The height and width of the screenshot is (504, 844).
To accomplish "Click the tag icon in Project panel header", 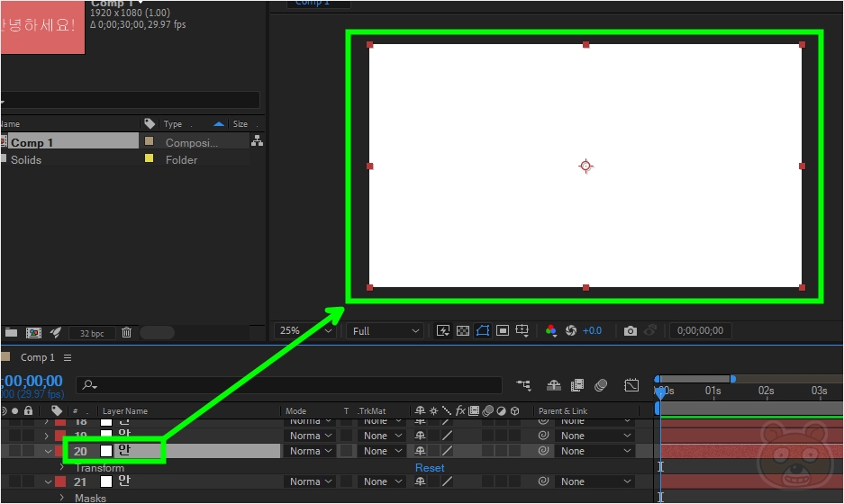I will (150, 123).
